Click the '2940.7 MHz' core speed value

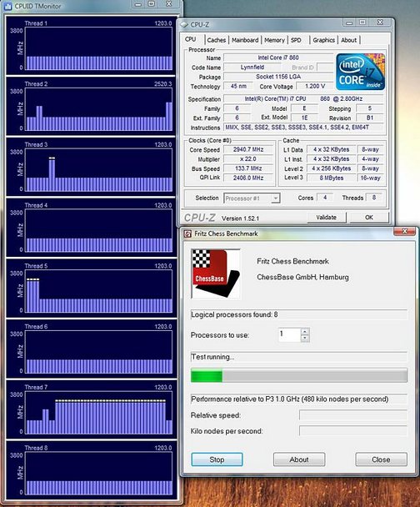click(248, 150)
